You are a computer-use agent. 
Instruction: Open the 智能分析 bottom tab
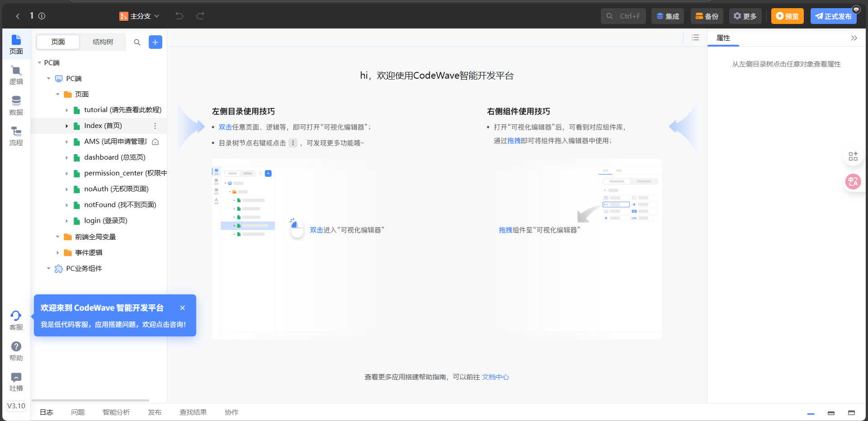click(x=116, y=412)
